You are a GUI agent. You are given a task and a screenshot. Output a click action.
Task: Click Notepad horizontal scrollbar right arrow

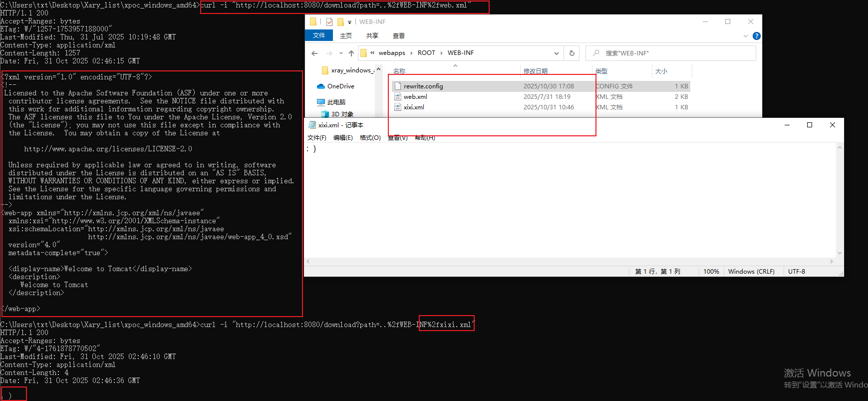coord(831,261)
